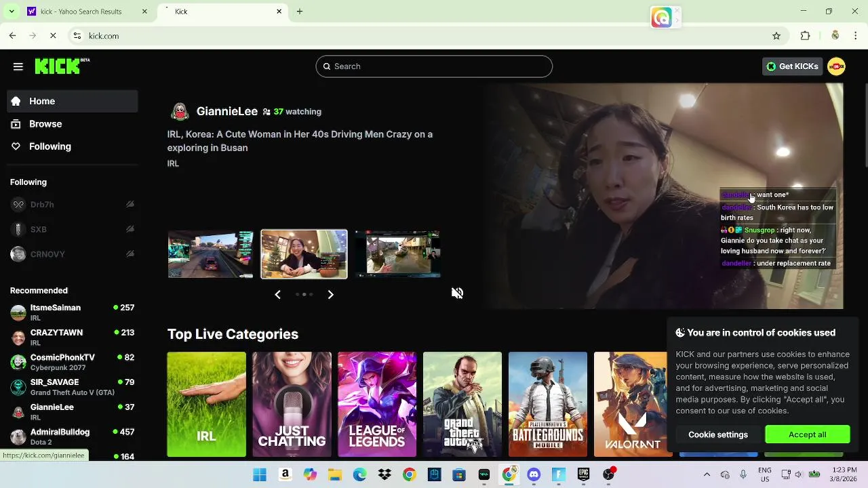Open the Grand Theft Auto V category
The width and height of the screenshot is (868, 488).
(x=462, y=404)
